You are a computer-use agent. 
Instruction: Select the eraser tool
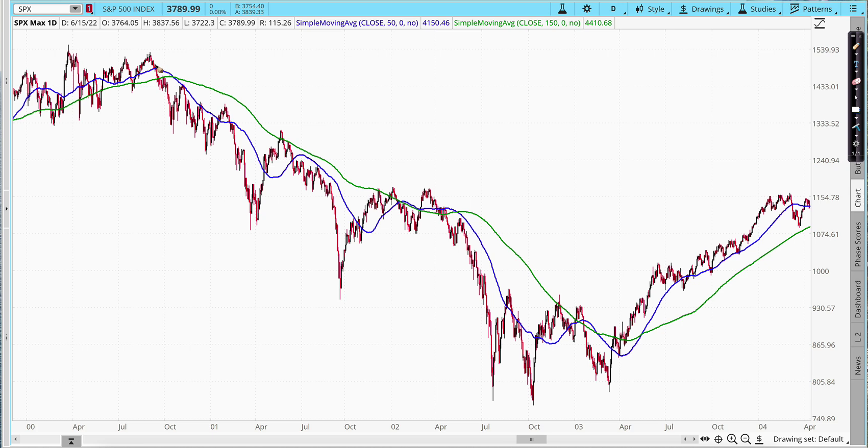click(x=856, y=81)
